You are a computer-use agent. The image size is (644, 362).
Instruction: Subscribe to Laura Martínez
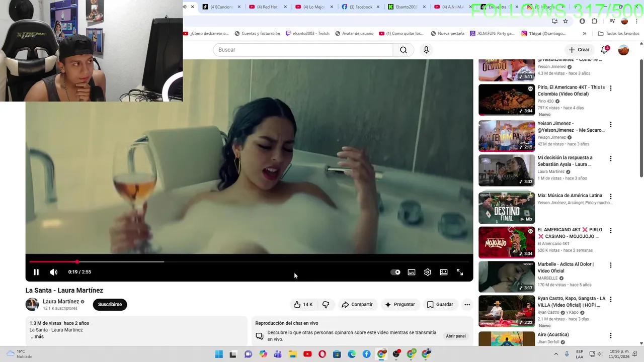[110, 305]
